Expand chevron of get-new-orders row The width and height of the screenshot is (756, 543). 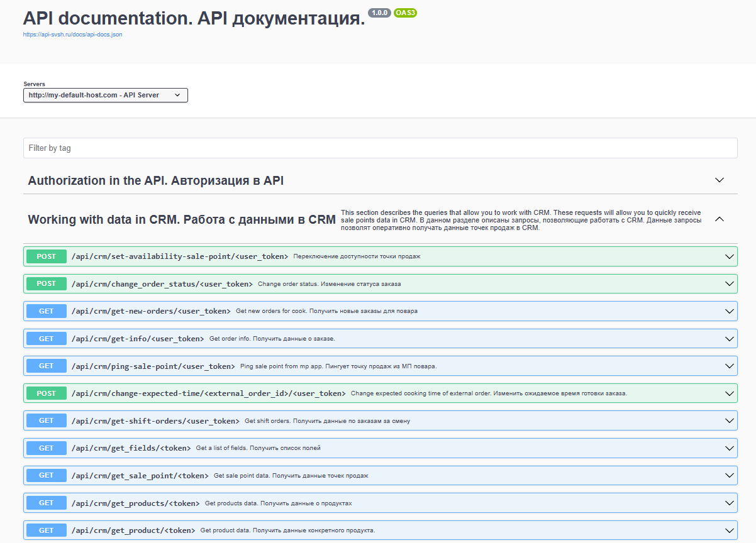[730, 311]
